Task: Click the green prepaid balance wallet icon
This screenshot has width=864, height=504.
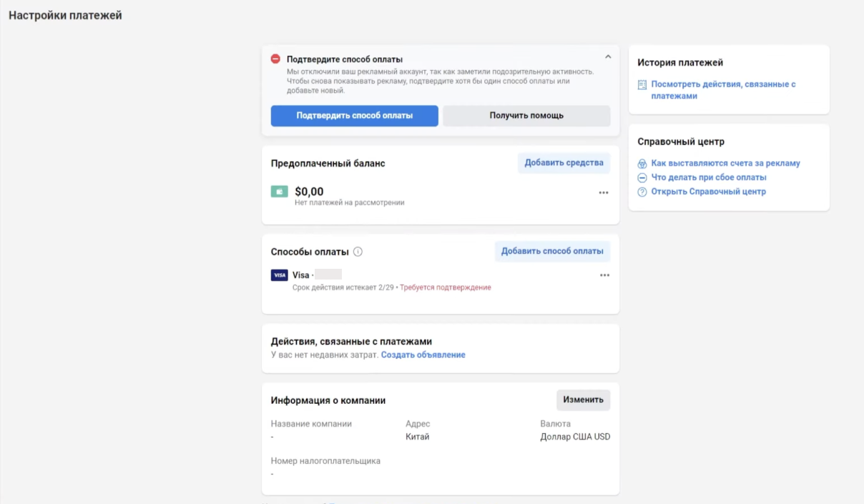Action: point(279,192)
